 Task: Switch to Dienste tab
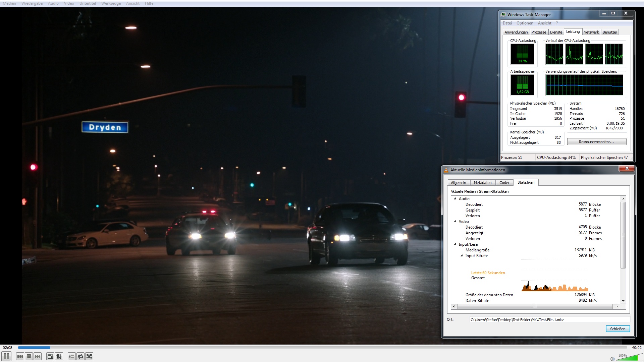click(x=556, y=32)
